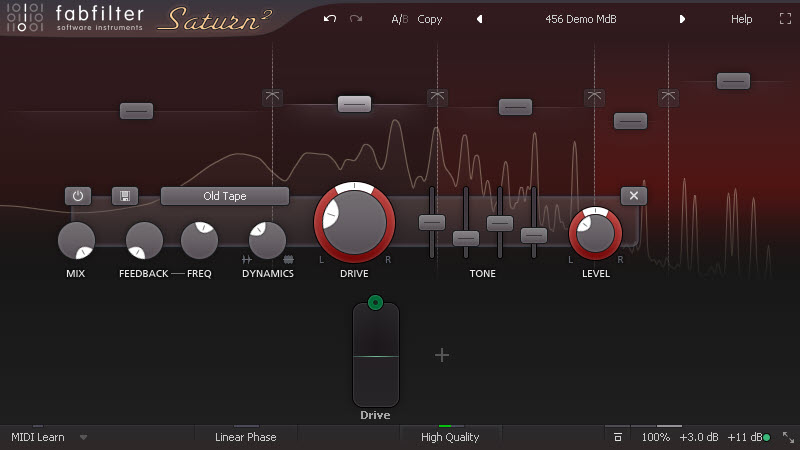Click the second Tone slider handle
Image resolution: width=800 pixels, height=450 pixels.
pos(466,238)
